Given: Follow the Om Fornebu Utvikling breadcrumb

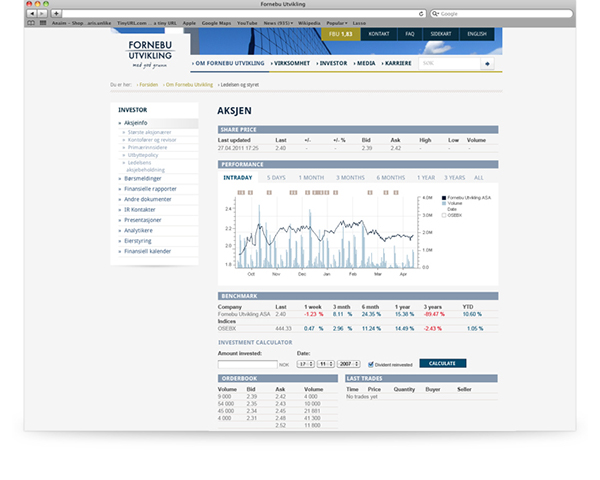Looking at the screenshot, I should 189,85.
